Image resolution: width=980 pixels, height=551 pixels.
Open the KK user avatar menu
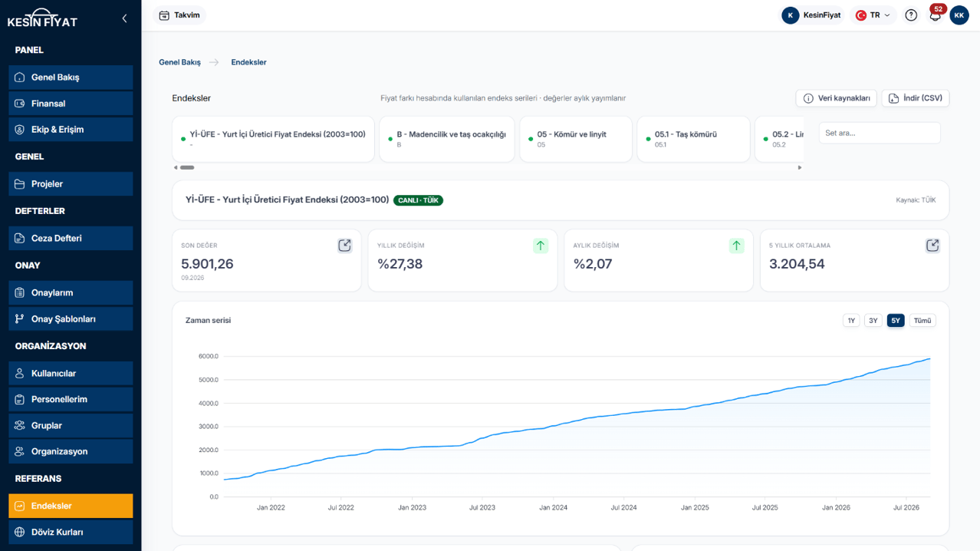coord(959,15)
